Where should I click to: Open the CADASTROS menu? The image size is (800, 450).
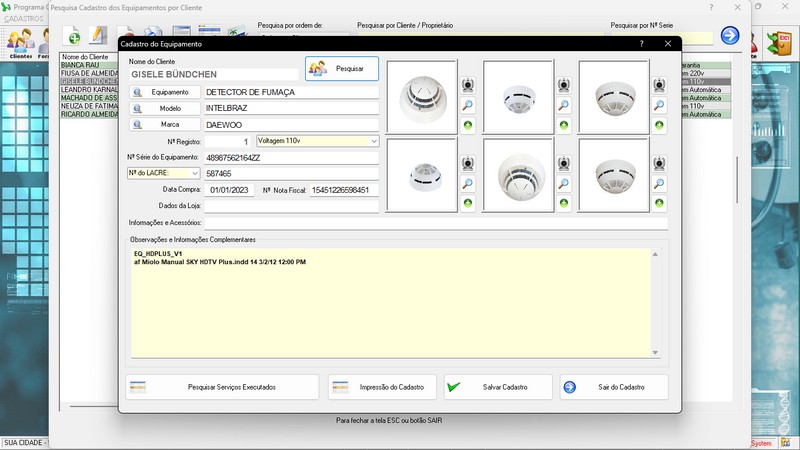[x=26, y=19]
